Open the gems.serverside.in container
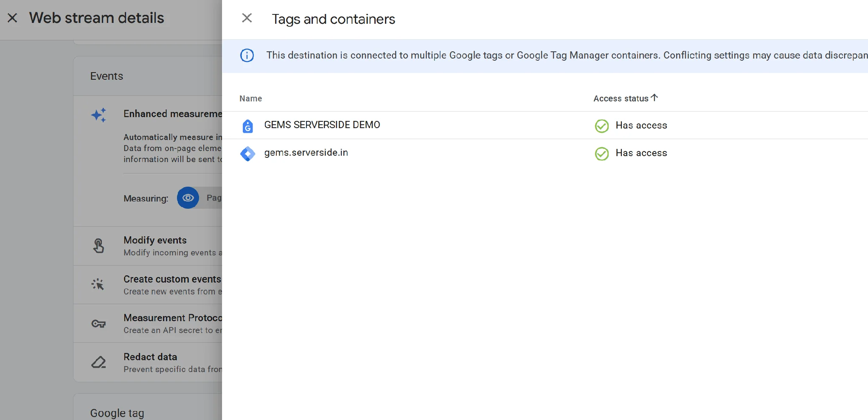Screen dimensions: 868x420 pyautogui.click(x=306, y=152)
